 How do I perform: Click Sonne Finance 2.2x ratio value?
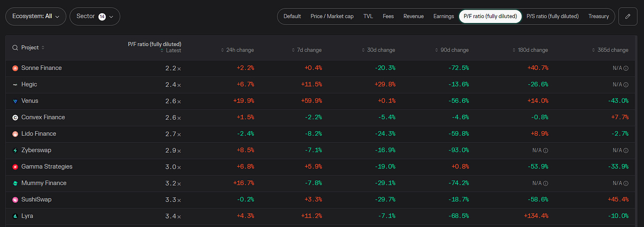click(x=172, y=68)
